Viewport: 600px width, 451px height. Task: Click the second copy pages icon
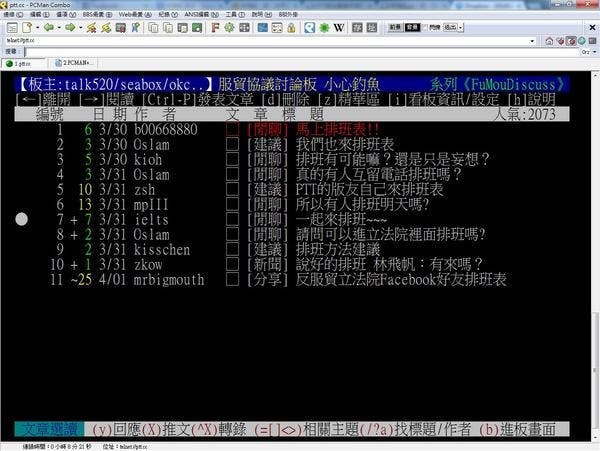click(168, 28)
